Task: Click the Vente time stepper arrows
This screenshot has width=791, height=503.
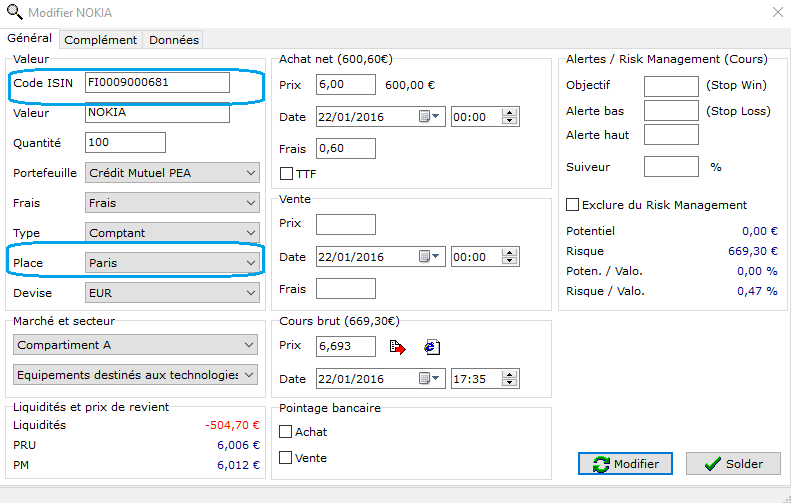Action: pyautogui.click(x=510, y=257)
